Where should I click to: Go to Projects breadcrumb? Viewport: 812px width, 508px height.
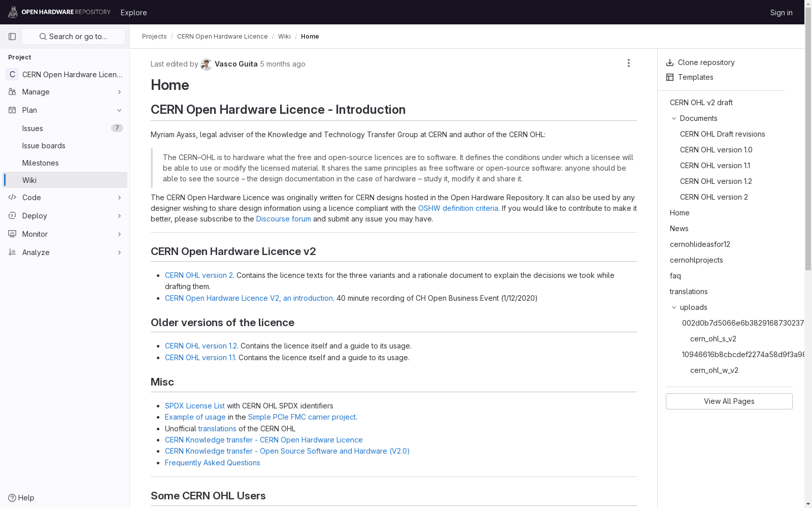[x=154, y=37]
